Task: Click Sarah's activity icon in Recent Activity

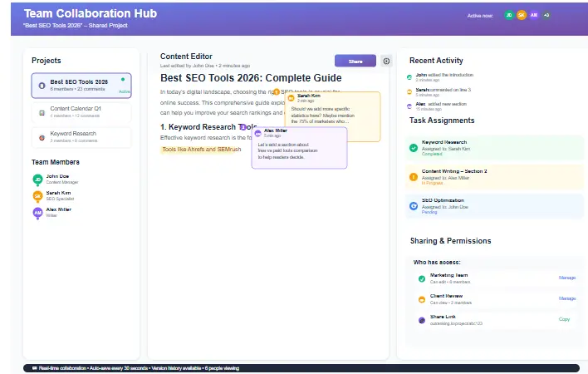Action: 409,92
